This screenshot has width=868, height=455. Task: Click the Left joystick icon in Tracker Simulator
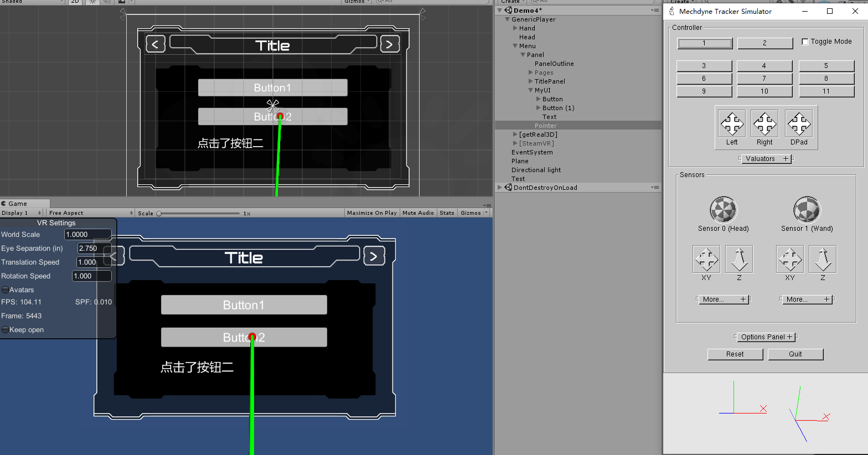point(732,123)
